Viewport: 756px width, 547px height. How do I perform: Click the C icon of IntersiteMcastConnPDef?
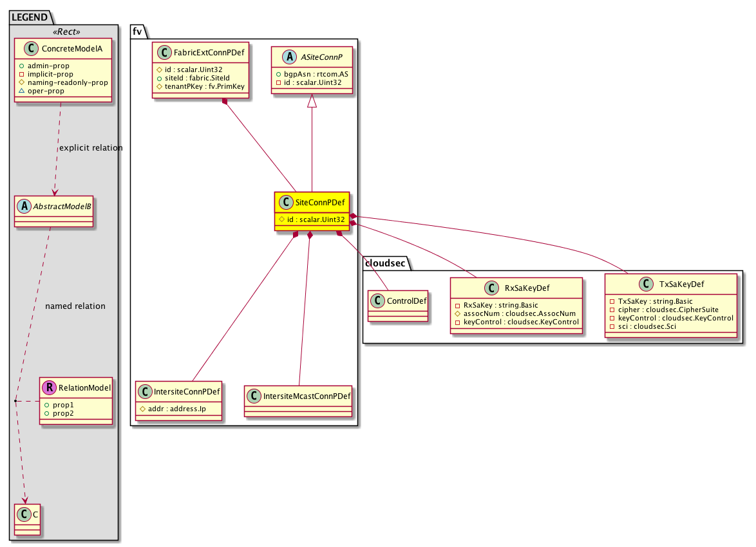pyautogui.click(x=254, y=395)
